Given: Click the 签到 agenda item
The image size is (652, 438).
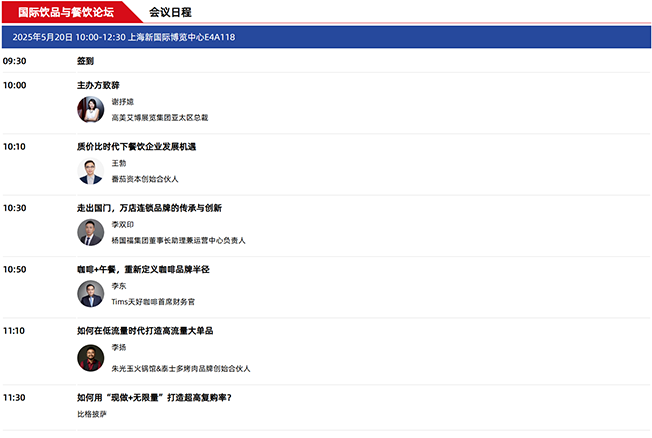Looking at the screenshot, I should (x=85, y=61).
